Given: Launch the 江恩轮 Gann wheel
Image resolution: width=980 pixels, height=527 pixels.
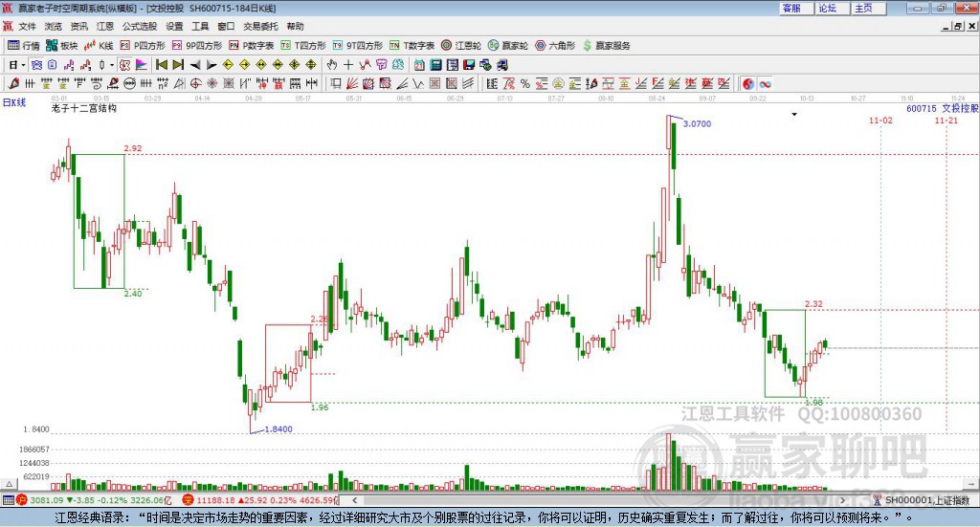Looking at the screenshot, I should click(461, 46).
